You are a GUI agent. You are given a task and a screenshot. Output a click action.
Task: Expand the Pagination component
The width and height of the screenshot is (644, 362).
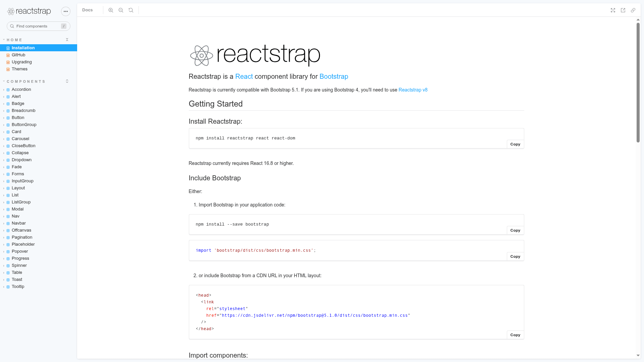39,237
